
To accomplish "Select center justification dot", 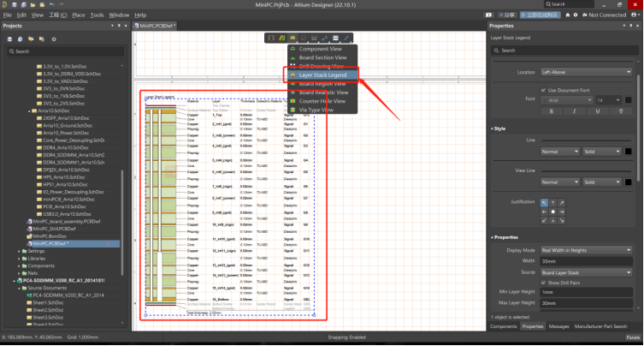I will 552,212.
